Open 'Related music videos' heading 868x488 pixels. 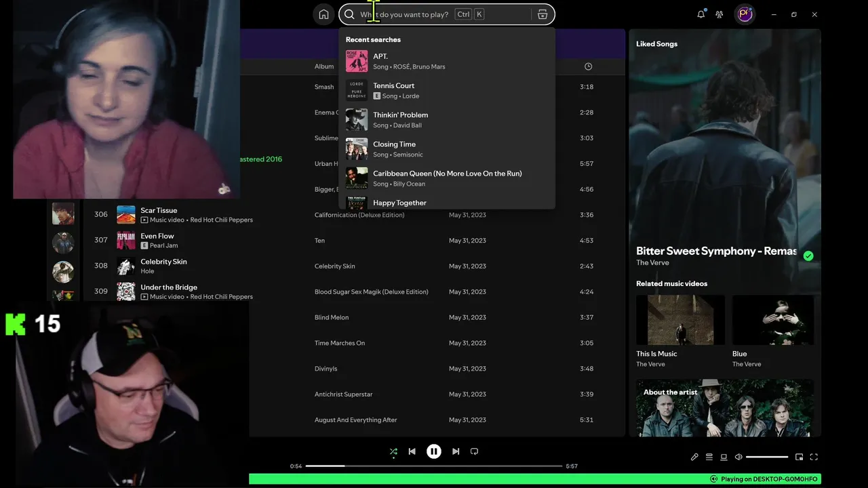(671, 284)
